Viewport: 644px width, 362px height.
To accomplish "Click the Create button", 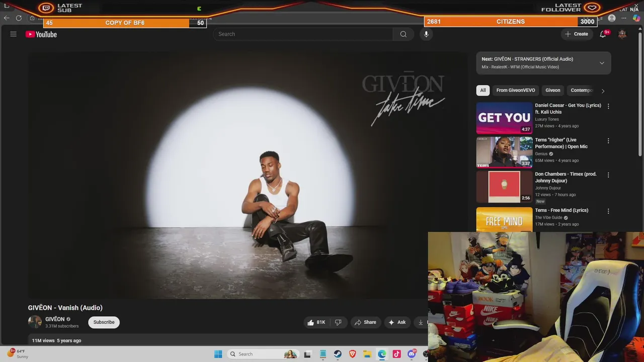I will 577,34.
